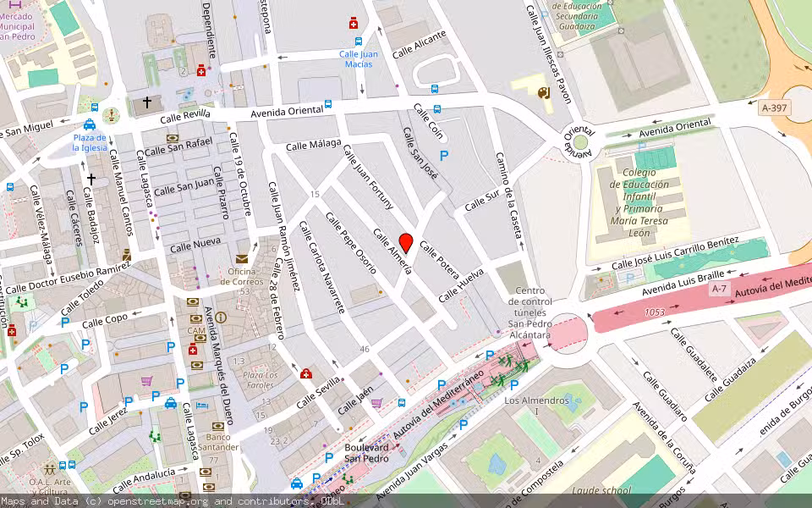Click the Calle Sur street label
The width and height of the screenshot is (812, 508).
click(481, 202)
